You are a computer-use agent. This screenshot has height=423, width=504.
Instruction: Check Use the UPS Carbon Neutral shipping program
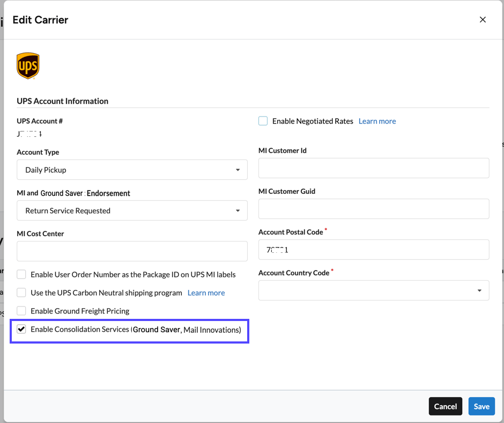pos(21,293)
